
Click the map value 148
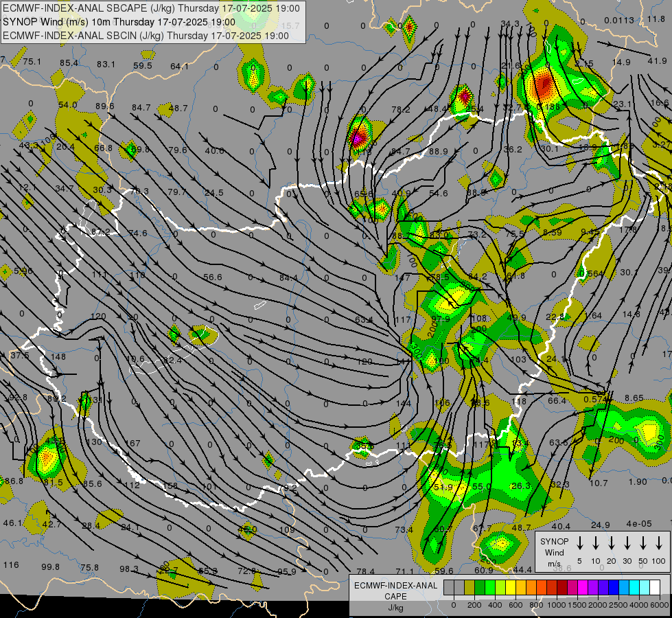tap(58, 356)
